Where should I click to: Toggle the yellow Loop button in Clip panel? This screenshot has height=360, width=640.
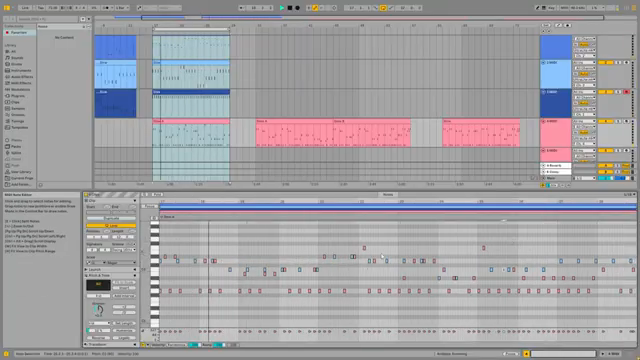coord(111,225)
